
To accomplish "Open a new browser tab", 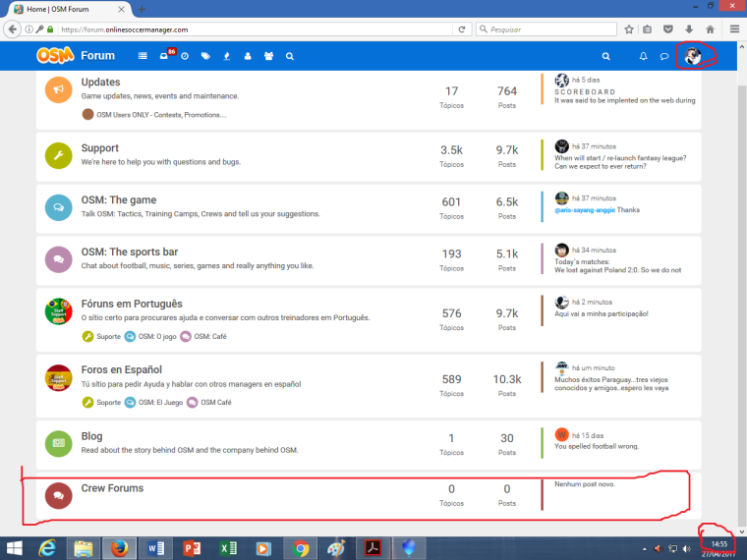I will (142, 9).
